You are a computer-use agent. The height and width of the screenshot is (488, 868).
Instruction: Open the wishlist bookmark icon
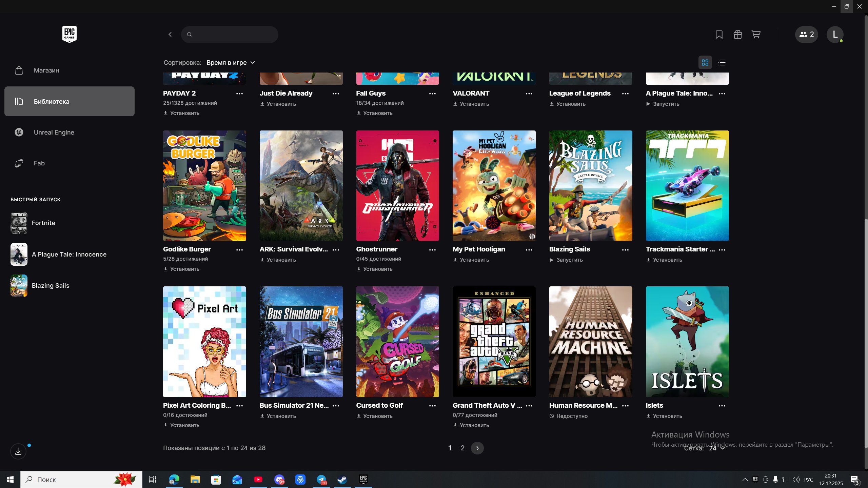pyautogui.click(x=719, y=34)
